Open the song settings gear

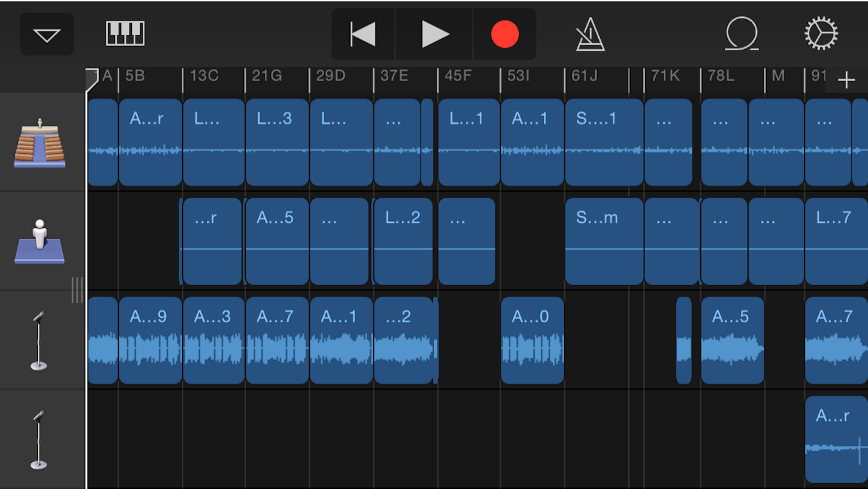click(x=821, y=34)
